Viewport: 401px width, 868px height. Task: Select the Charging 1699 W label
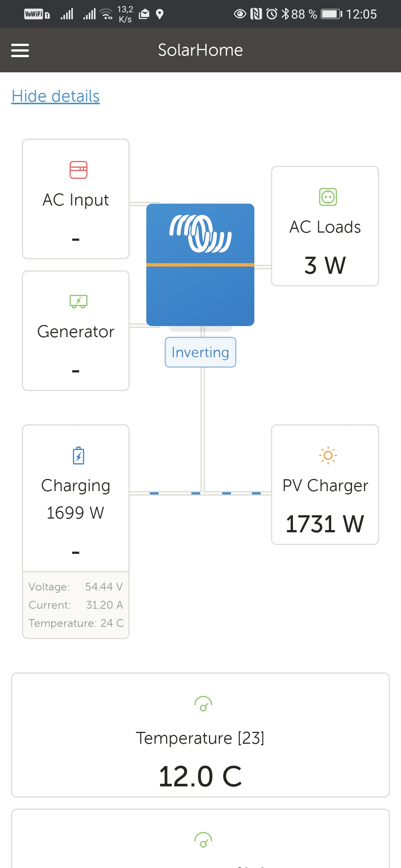point(75,499)
